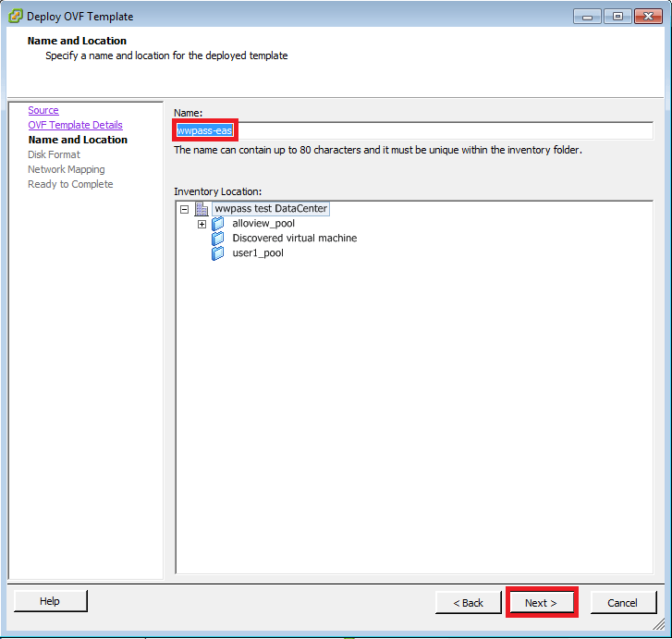
Task: Click the user1_pool folder icon
Action: click(218, 253)
